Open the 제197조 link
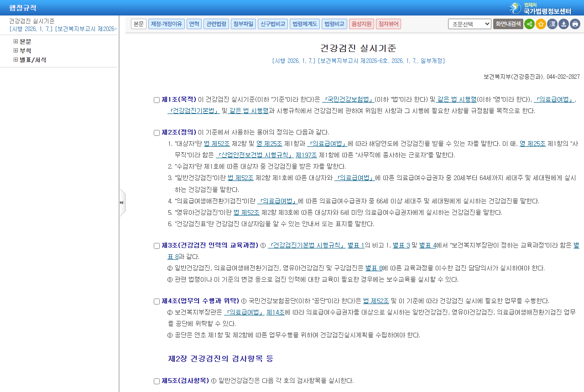 [306, 155]
